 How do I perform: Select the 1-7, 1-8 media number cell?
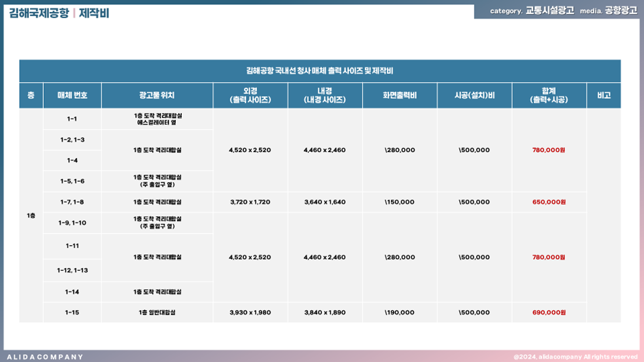(x=72, y=202)
